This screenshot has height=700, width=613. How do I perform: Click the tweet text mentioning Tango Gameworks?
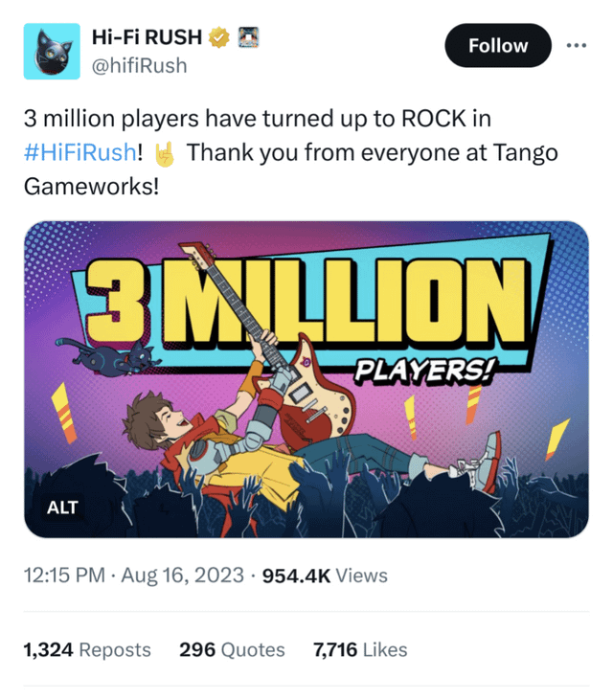(290, 152)
